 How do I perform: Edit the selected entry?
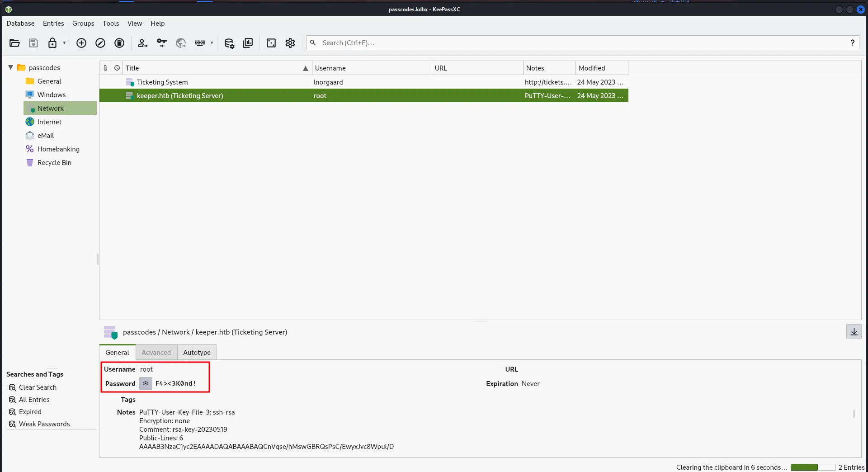[100, 43]
